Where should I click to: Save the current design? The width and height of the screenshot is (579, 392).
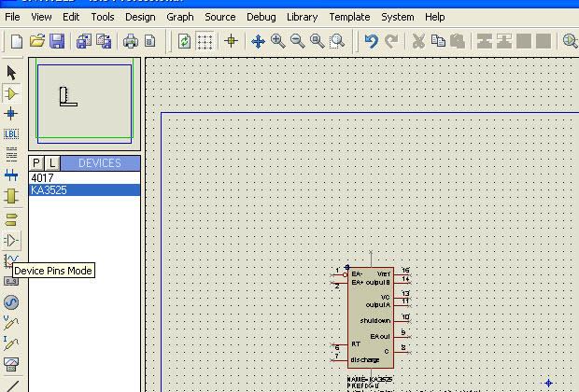click(x=57, y=41)
